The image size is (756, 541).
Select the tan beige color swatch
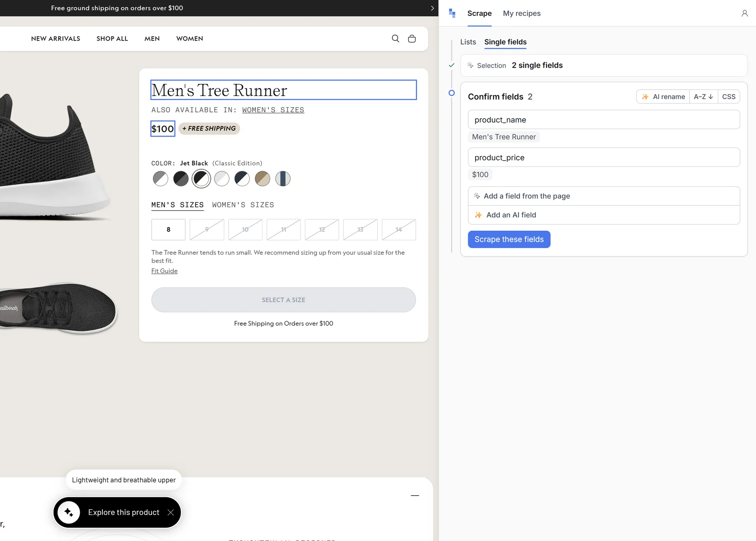click(262, 179)
